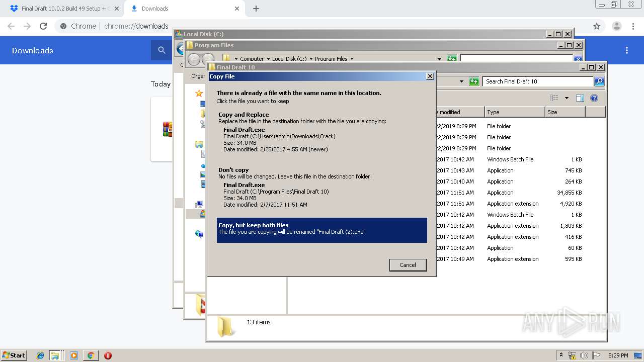Bookmark this page star icon
644x362 pixels.
[x=597, y=26]
